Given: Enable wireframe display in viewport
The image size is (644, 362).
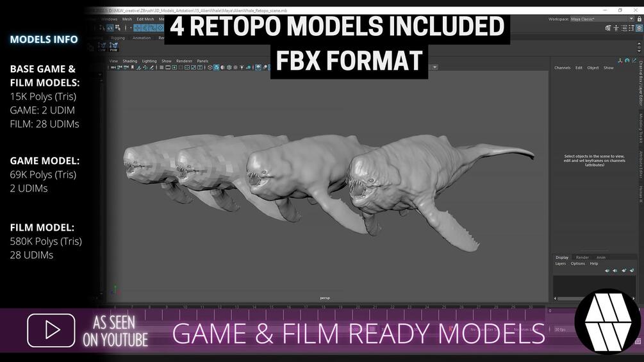Looking at the screenshot, I should [x=210, y=67].
